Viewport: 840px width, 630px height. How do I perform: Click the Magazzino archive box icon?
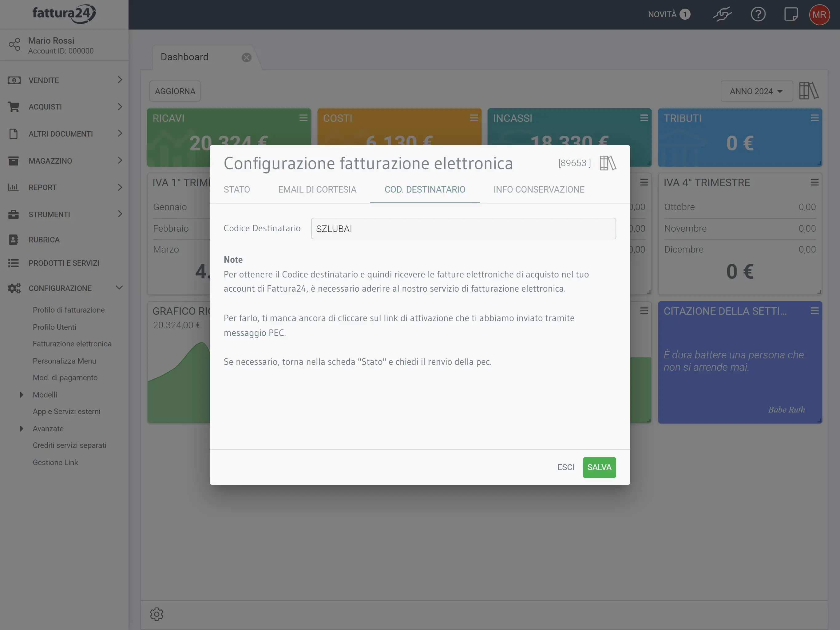coord(13,161)
